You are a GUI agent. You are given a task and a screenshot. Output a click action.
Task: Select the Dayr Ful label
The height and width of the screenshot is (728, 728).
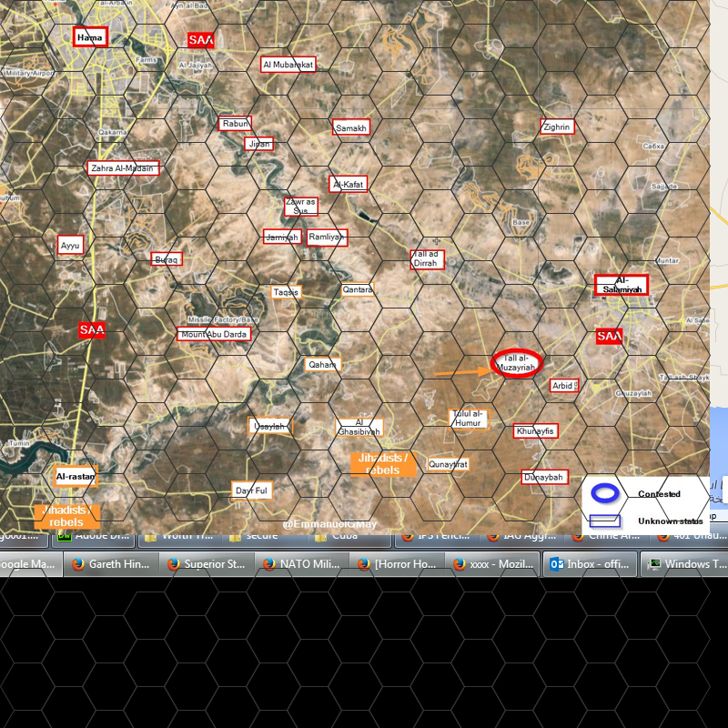tap(252, 490)
